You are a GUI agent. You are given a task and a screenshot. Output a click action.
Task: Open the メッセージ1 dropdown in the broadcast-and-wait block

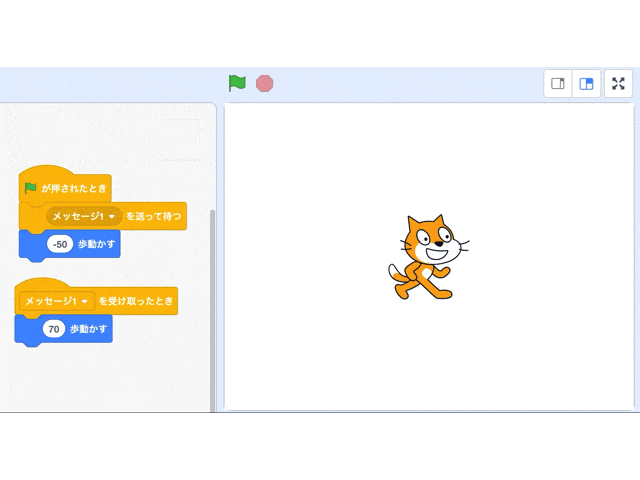[x=84, y=216]
